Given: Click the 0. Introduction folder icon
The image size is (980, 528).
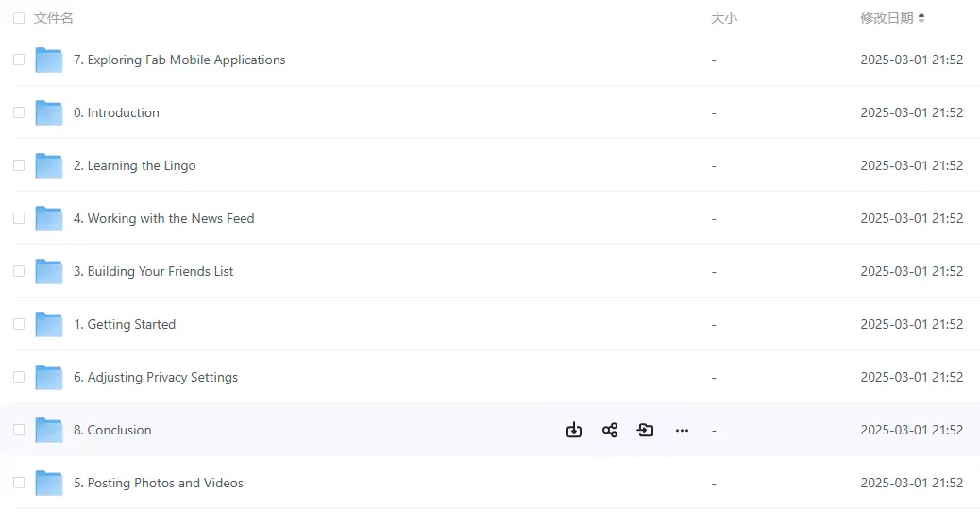Looking at the screenshot, I should [x=49, y=112].
